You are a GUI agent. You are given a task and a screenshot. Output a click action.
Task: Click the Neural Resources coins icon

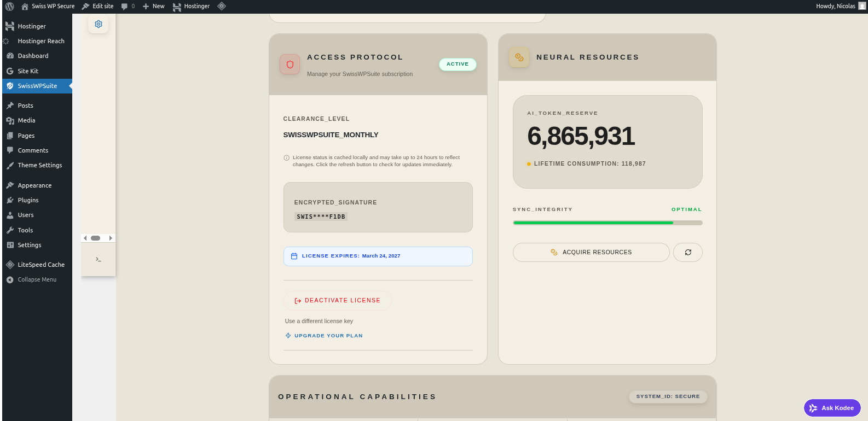tap(519, 57)
